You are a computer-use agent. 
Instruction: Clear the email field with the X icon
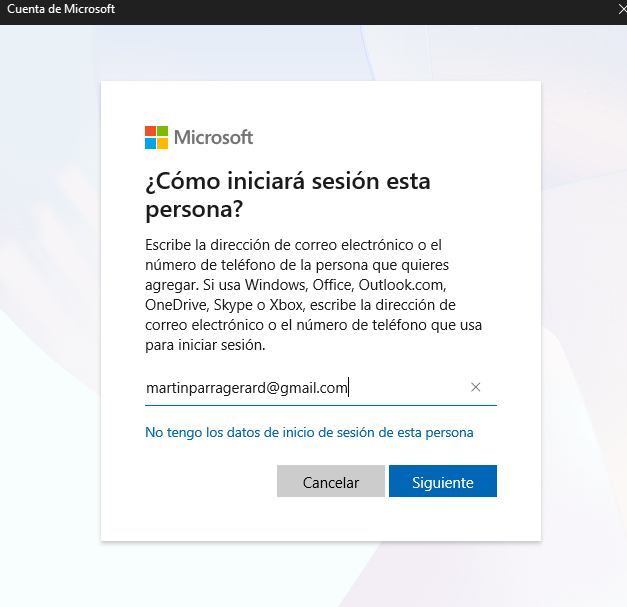[476, 387]
